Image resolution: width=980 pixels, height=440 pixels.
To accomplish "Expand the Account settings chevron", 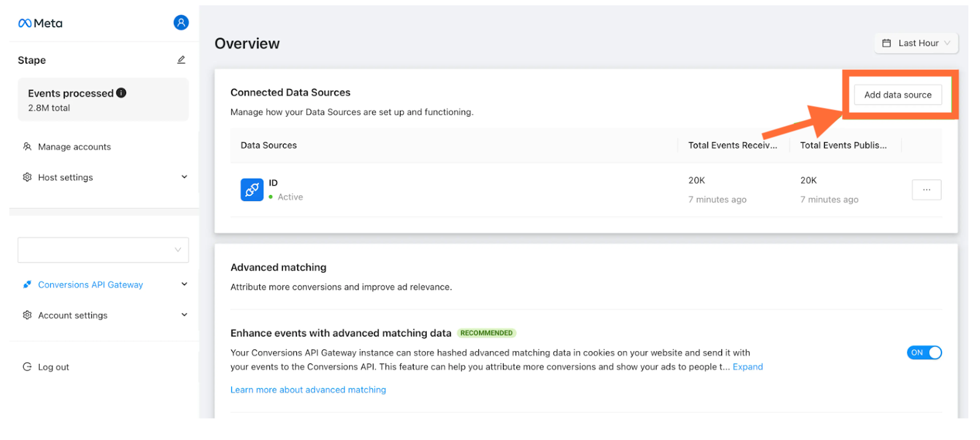I will pos(184,315).
